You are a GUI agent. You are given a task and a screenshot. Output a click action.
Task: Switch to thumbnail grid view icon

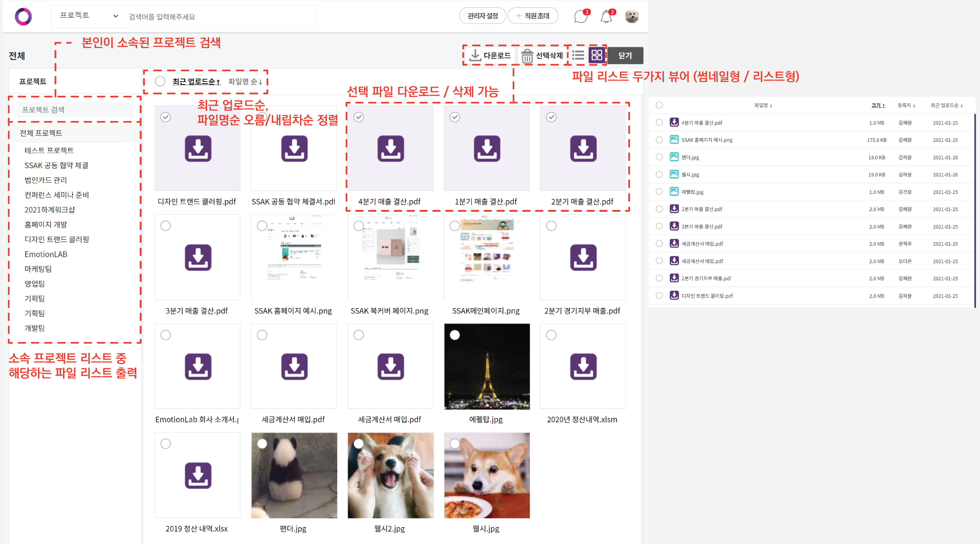[597, 55]
